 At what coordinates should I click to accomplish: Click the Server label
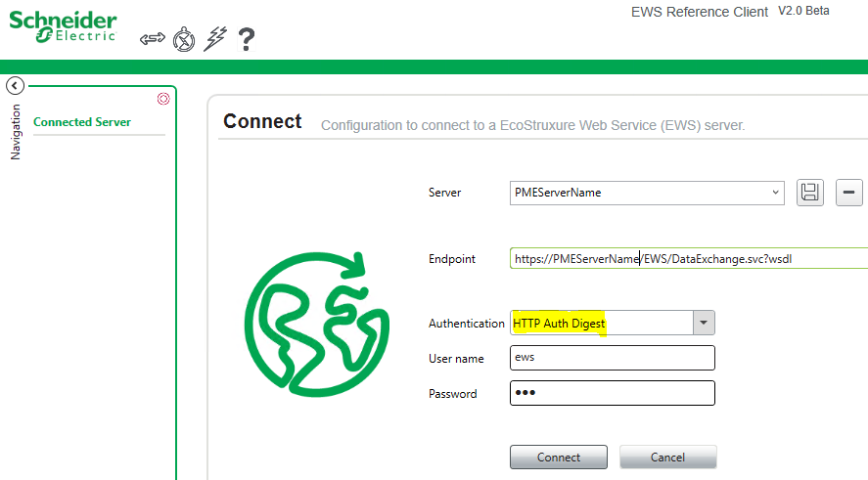[444, 193]
